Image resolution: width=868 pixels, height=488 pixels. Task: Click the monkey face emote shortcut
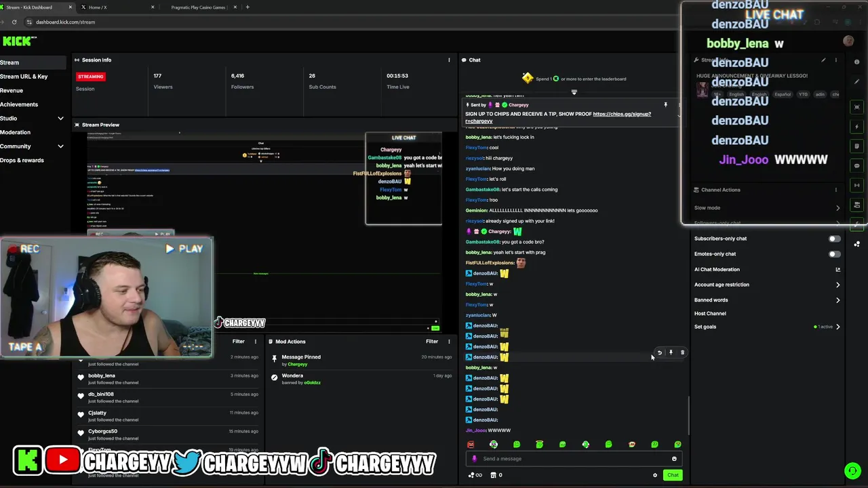coord(631,445)
